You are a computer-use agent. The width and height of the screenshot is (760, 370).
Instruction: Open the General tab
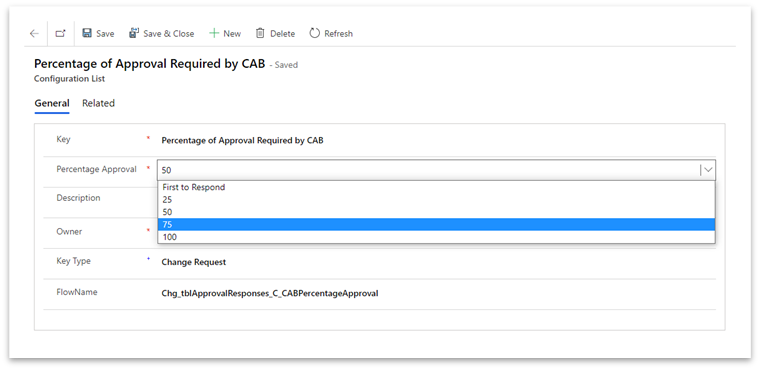[52, 103]
